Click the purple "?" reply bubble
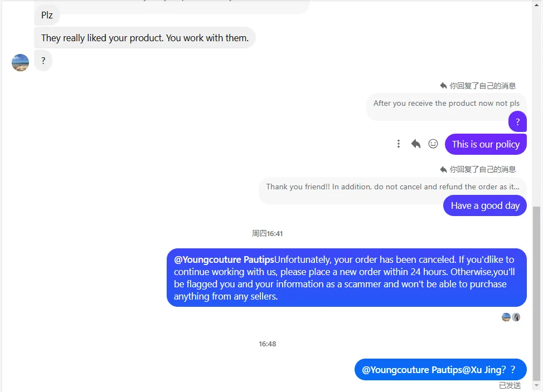This screenshot has width=543, height=392. pos(517,122)
